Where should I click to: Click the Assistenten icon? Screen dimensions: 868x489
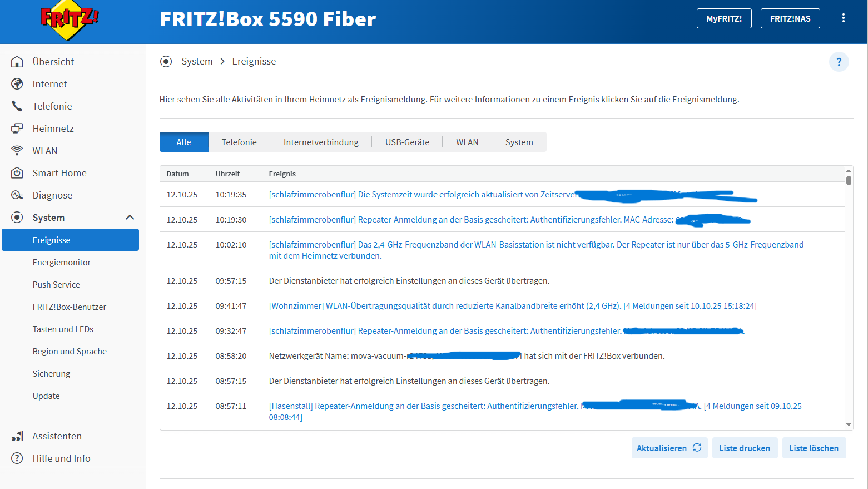click(x=17, y=436)
